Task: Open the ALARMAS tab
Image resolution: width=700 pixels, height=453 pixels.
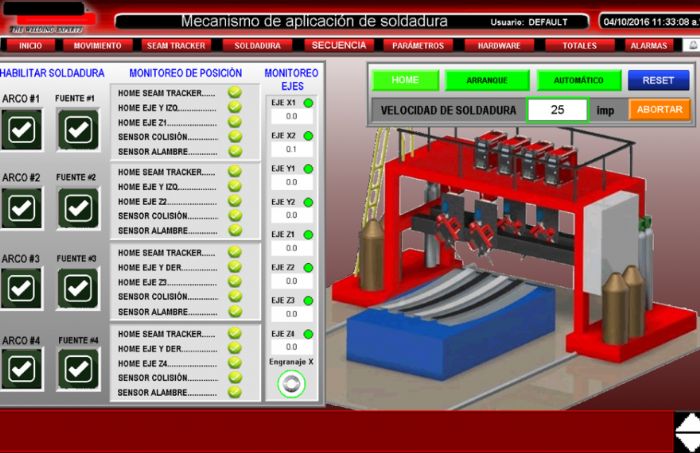Action: [649, 46]
